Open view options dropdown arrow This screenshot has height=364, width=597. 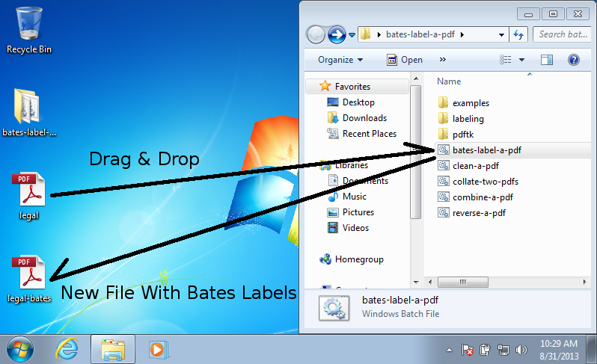[521, 60]
